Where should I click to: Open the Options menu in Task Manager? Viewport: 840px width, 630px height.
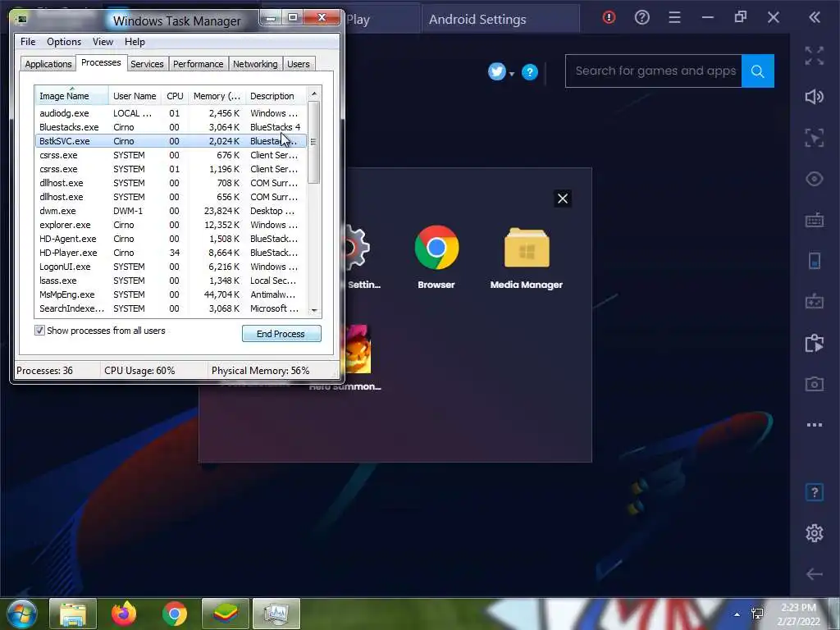pos(64,42)
